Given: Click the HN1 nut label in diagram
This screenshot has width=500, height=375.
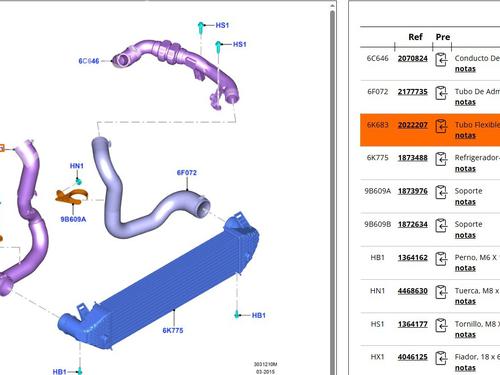Looking at the screenshot, I should (77, 166).
